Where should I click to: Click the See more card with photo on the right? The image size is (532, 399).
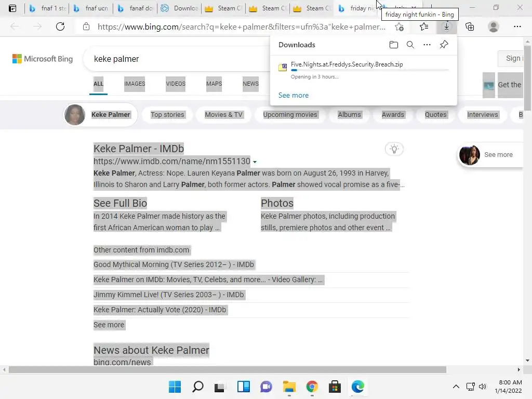[490, 155]
